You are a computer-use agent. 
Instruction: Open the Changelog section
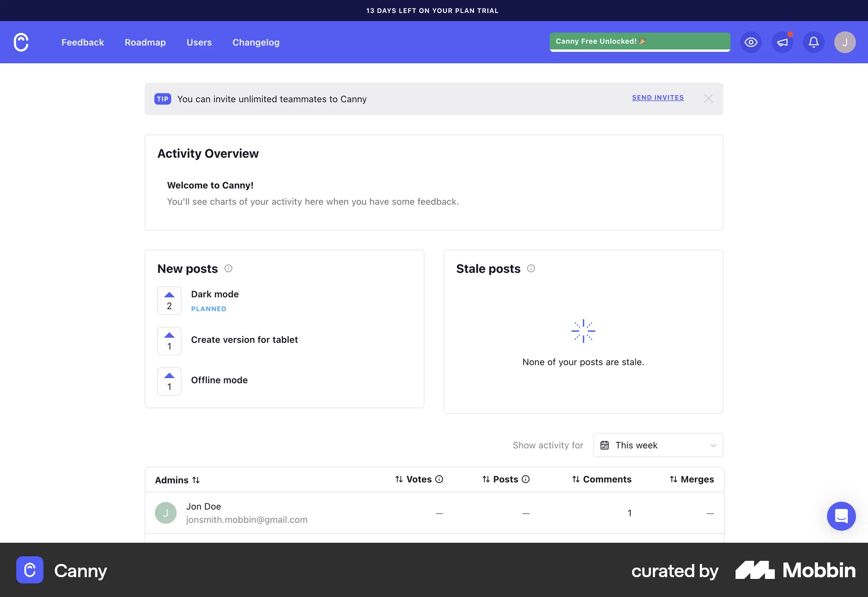click(255, 42)
